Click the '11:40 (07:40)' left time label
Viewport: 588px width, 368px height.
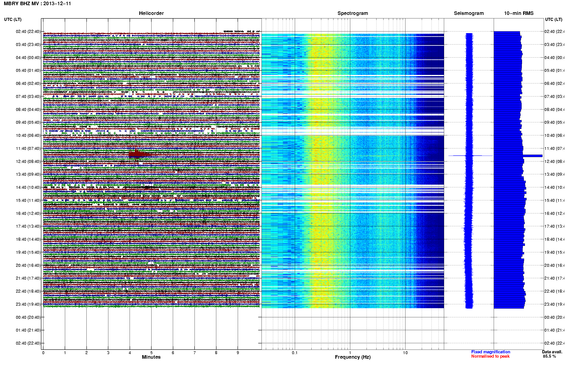coord(28,148)
